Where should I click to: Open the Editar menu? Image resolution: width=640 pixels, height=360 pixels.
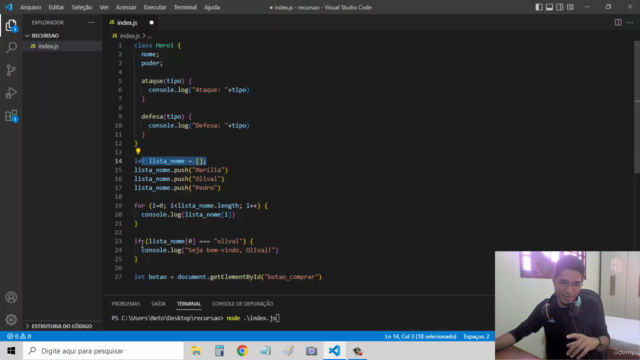[56, 7]
